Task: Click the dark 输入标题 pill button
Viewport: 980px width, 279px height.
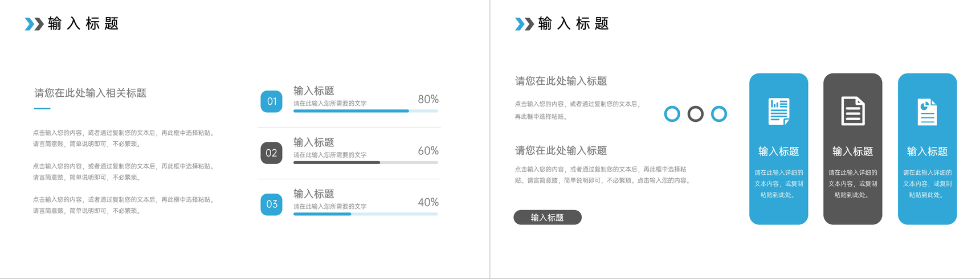Action: click(548, 218)
